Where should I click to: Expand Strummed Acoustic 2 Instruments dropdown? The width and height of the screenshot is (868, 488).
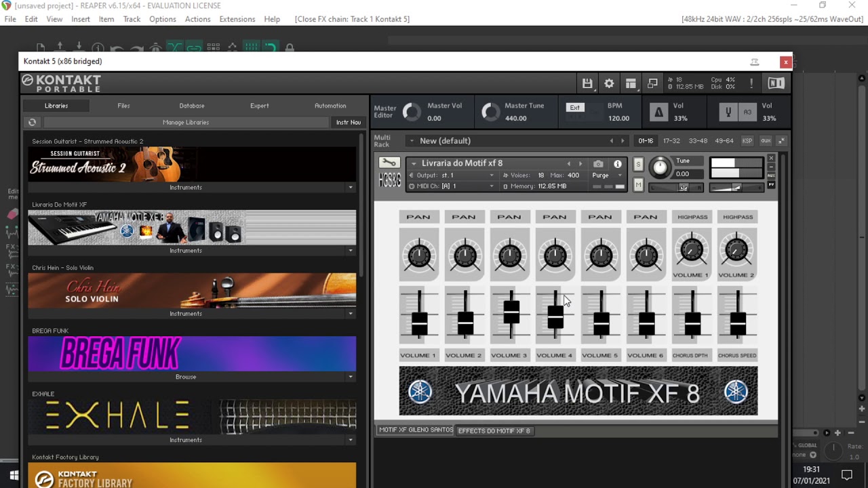click(x=351, y=188)
